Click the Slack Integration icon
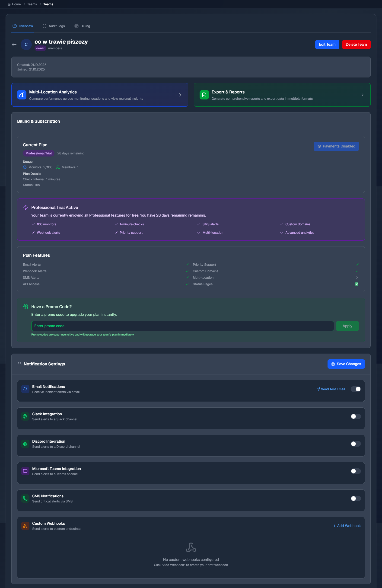 pyautogui.click(x=25, y=417)
